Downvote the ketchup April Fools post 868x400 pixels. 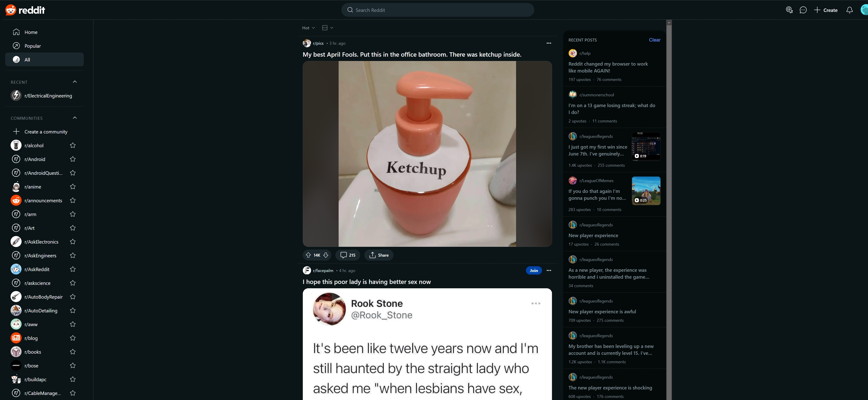326,255
